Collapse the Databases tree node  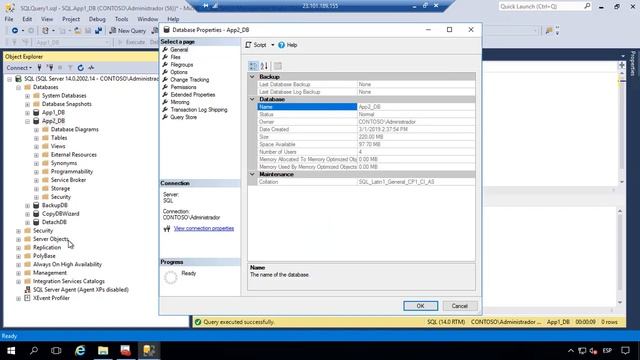[x=18, y=87]
